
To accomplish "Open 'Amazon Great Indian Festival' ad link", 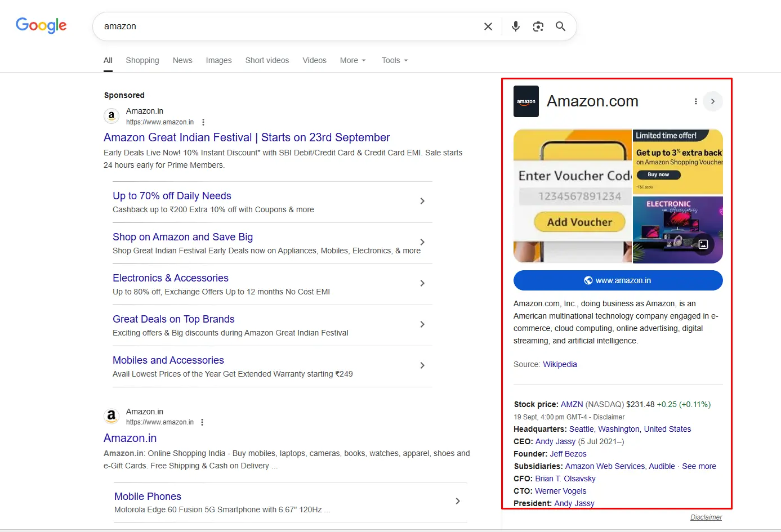I will coord(247,137).
